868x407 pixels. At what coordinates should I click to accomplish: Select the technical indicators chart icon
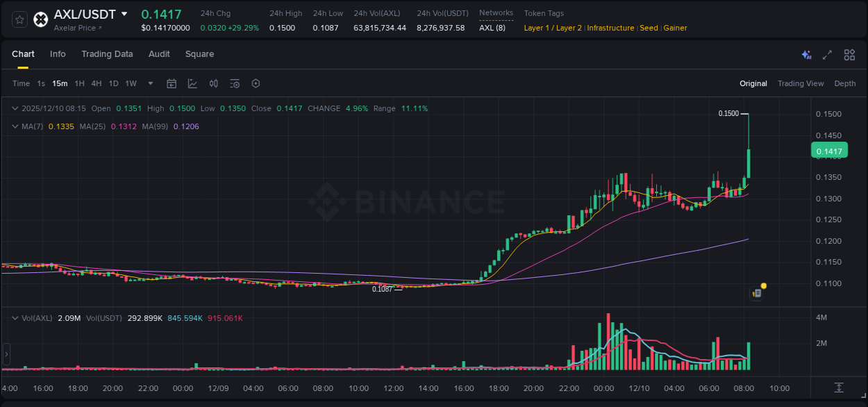192,83
